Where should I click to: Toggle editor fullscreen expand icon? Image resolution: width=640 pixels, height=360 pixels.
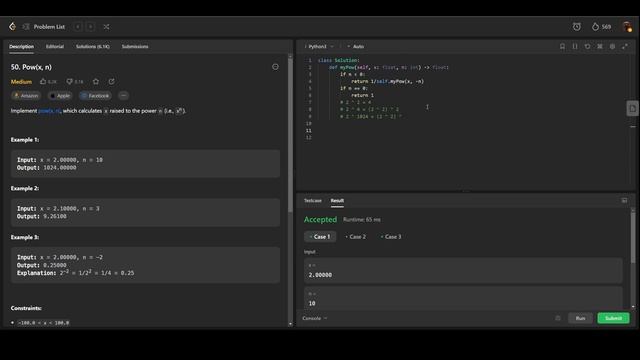(x=625, y=47)
